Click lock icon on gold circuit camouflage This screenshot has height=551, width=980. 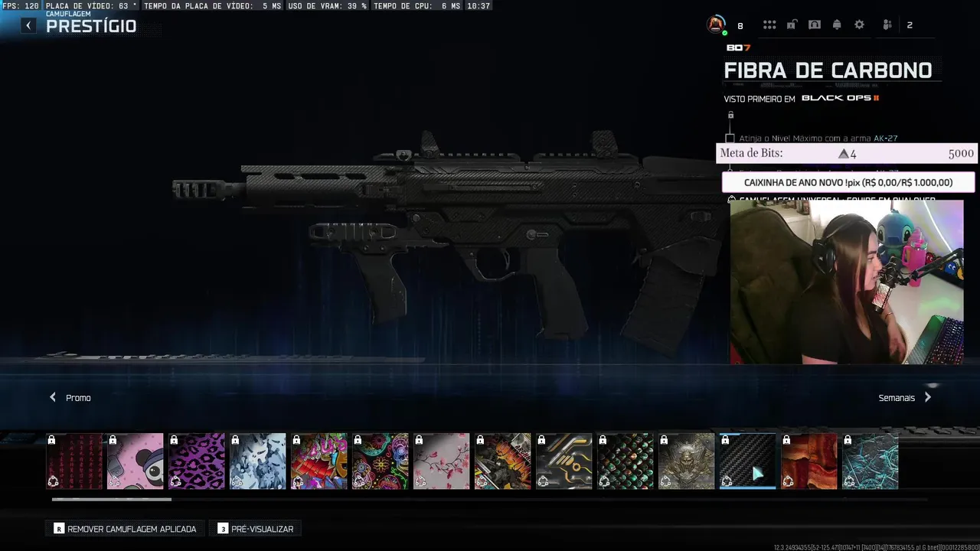(x=541, y=440)
